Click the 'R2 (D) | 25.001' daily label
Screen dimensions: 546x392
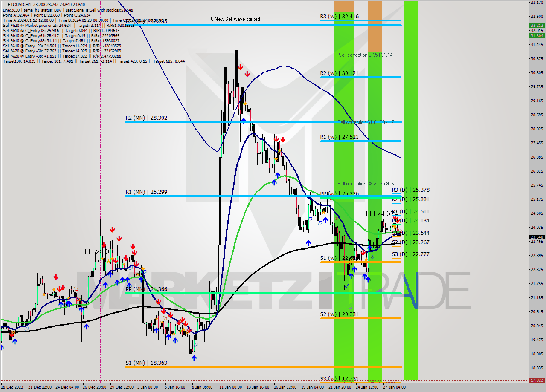pyautogui.click(x=410, y=199)
